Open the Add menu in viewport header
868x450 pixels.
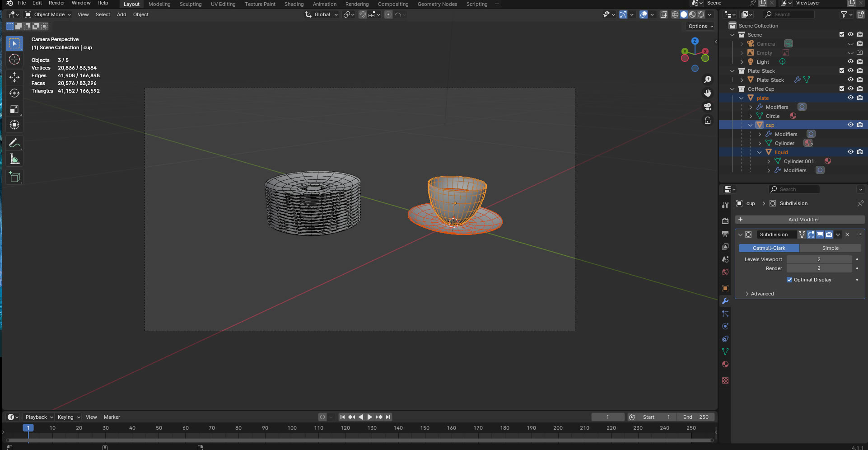pyautogui.click(x=121, y=14)
